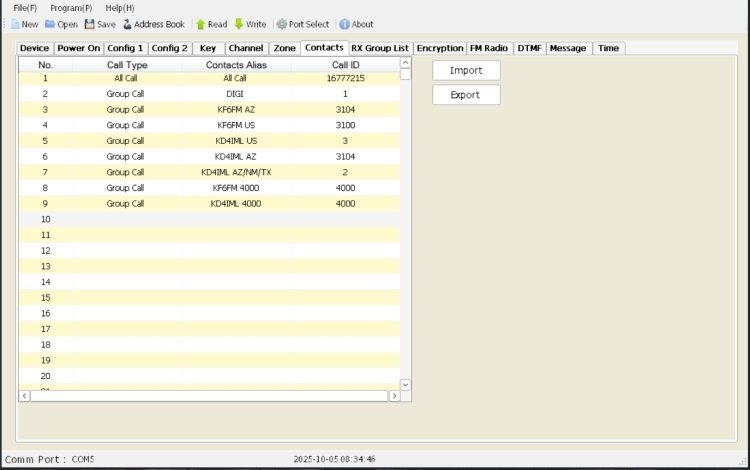
Task: Click Call ID cell showing 16777215
Action: [x=345, y=78]
